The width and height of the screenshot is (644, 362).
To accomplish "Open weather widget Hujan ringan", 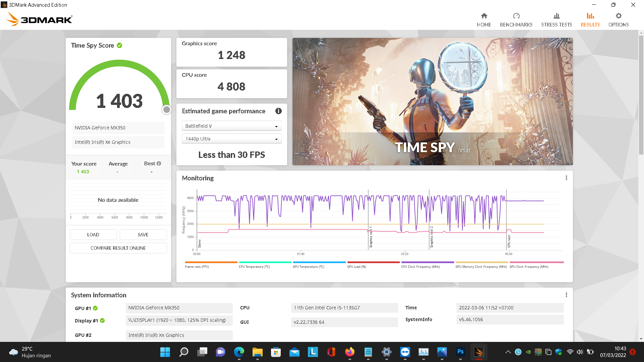I will (30, 352).
